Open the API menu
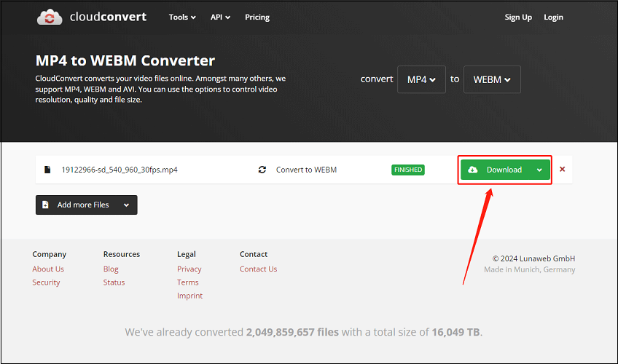618x364 pixels. [x=220, y=17]
